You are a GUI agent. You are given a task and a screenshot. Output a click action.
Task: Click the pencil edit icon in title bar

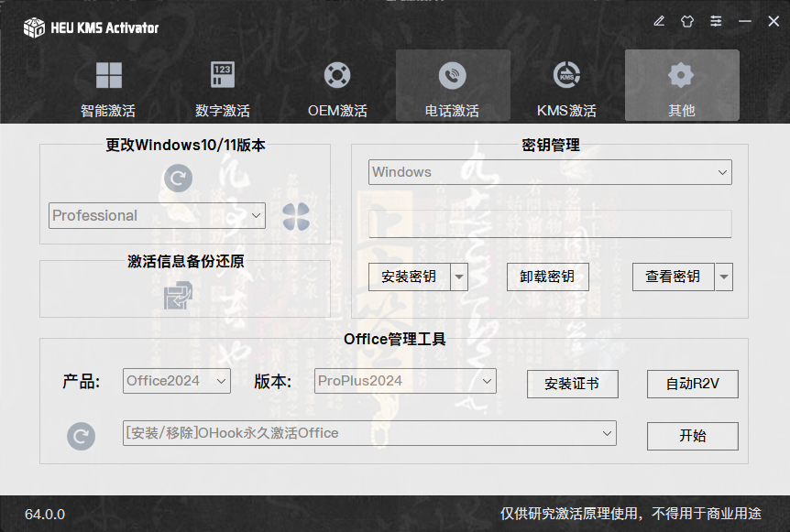click(x=659, y=21)
